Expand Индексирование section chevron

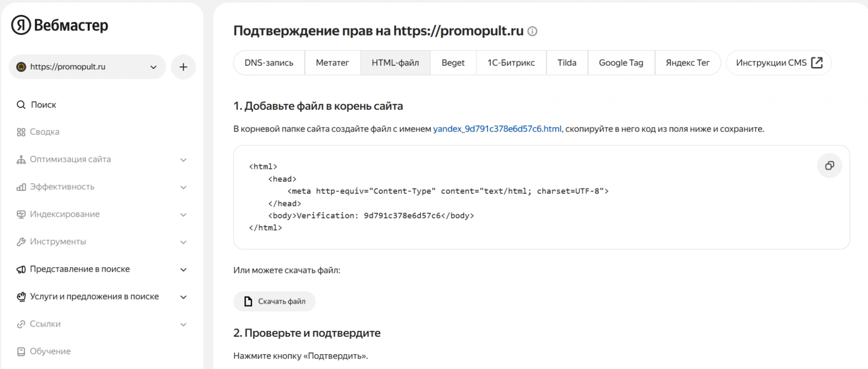[x=184, y=214]
